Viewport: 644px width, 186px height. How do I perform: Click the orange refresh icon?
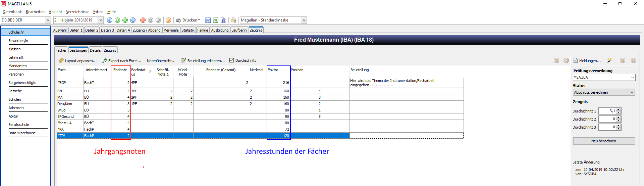pos(168,20)
